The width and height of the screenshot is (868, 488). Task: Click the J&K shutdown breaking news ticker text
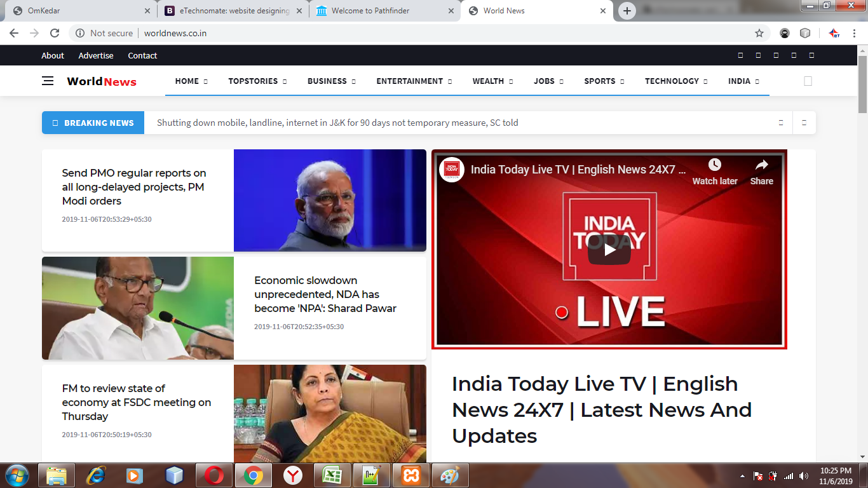337,123
